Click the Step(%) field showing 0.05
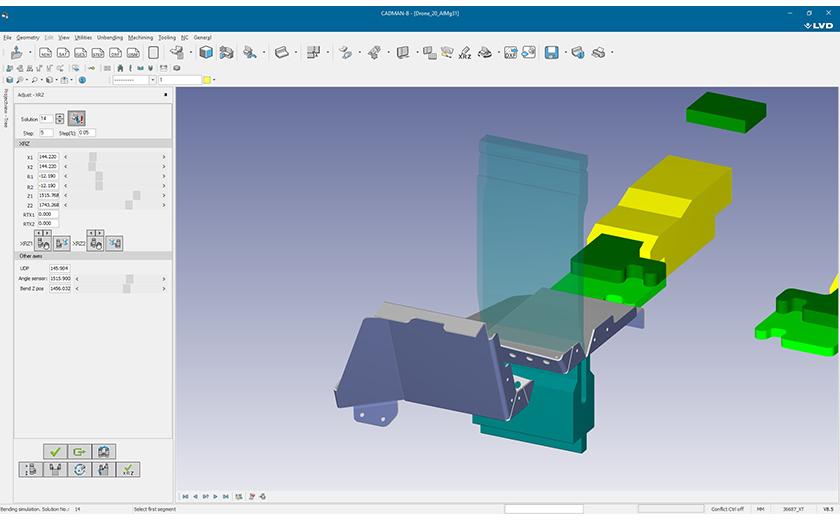 pyautogui.click(x=87, y=132)
